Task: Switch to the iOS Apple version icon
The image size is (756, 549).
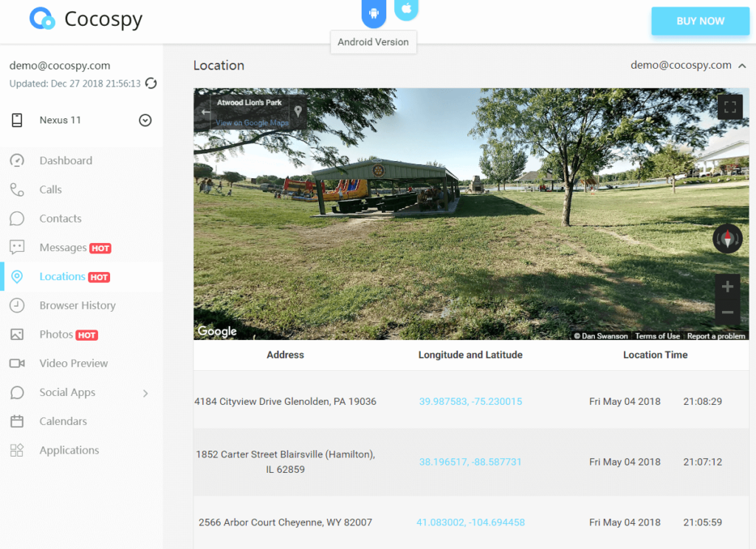Action: pos(406,10)
